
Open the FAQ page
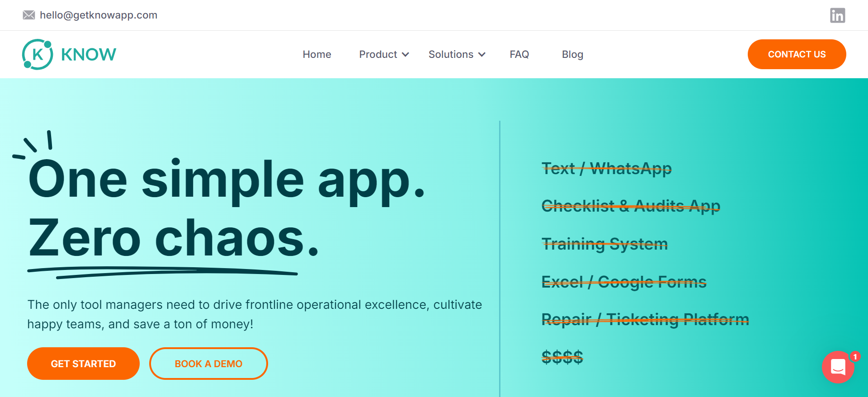coord(519,54)
